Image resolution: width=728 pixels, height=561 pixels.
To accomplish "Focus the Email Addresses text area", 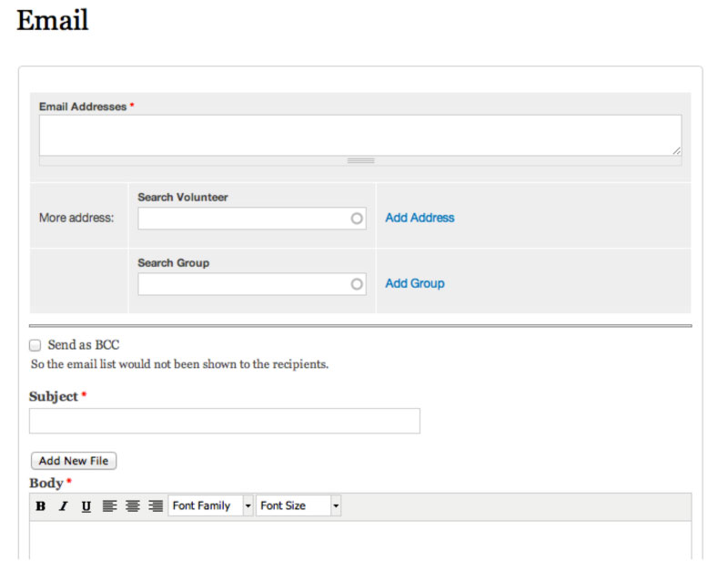I will click(x=360, y=136).
